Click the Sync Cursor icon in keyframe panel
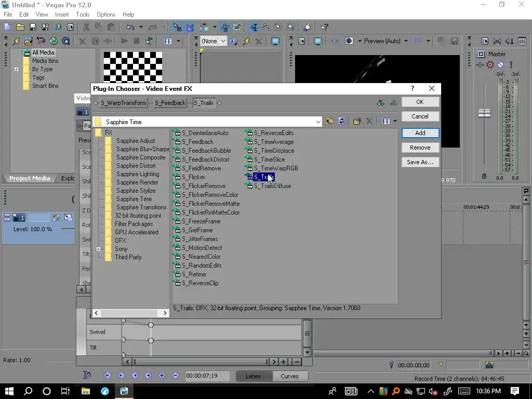532x399 pixels. click(87, 375)
